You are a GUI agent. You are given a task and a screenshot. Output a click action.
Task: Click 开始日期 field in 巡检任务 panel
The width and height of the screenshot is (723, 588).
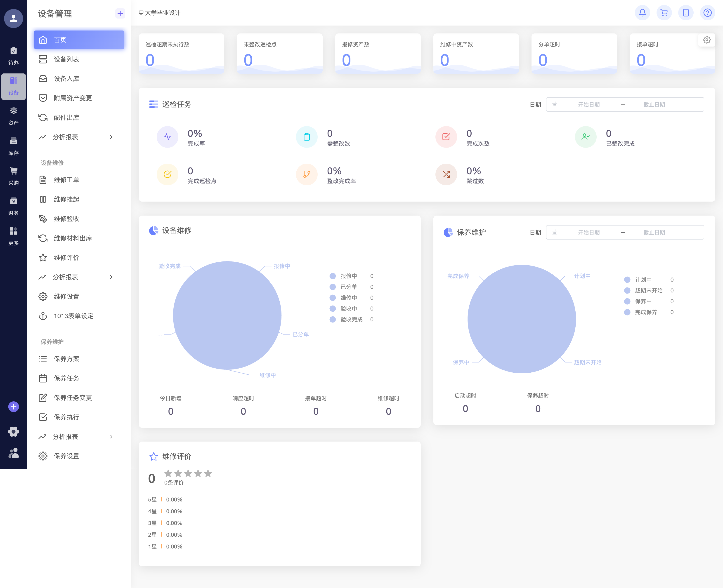coord(588,105)
